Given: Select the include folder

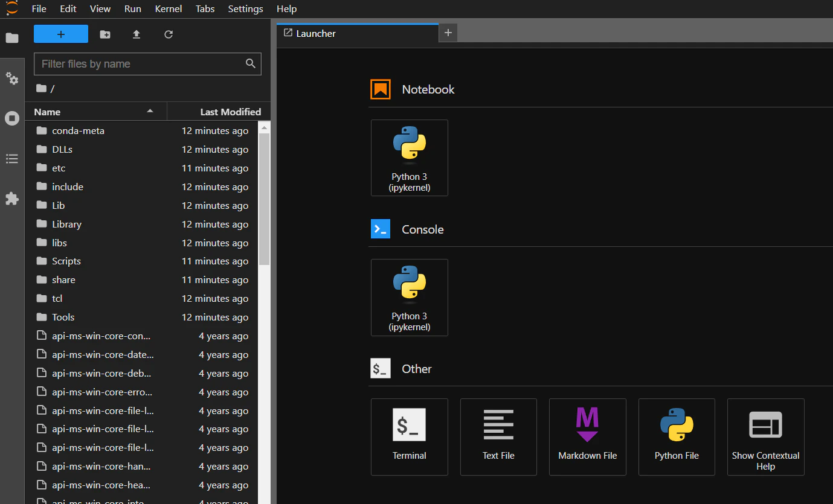Looking at the screenshot, I should click(x=141, y=187).
